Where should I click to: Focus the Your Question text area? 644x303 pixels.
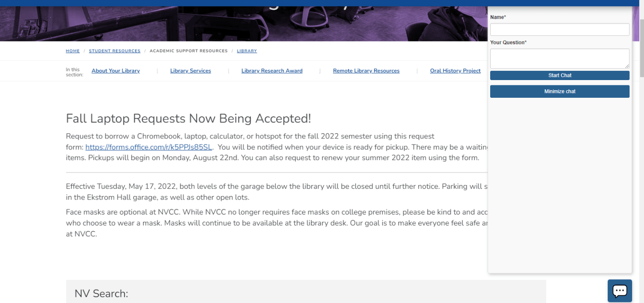point(560,58)
